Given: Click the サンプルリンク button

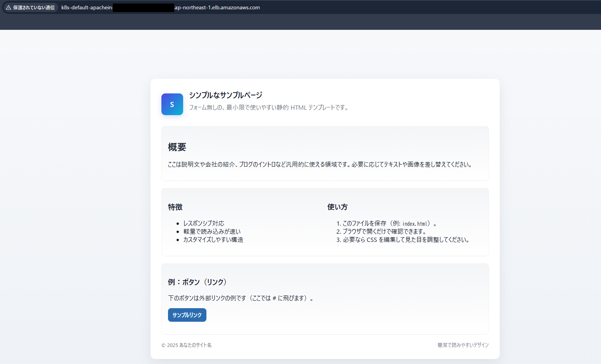Looking at the screenshot, I should 187,315.
